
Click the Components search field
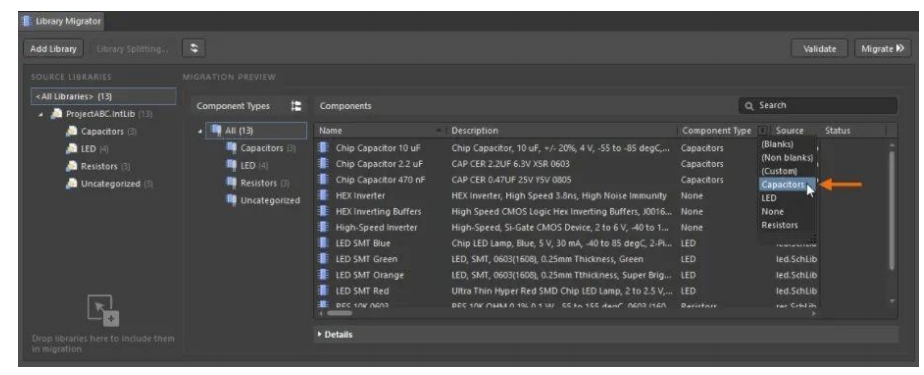[x=818, y=106]
